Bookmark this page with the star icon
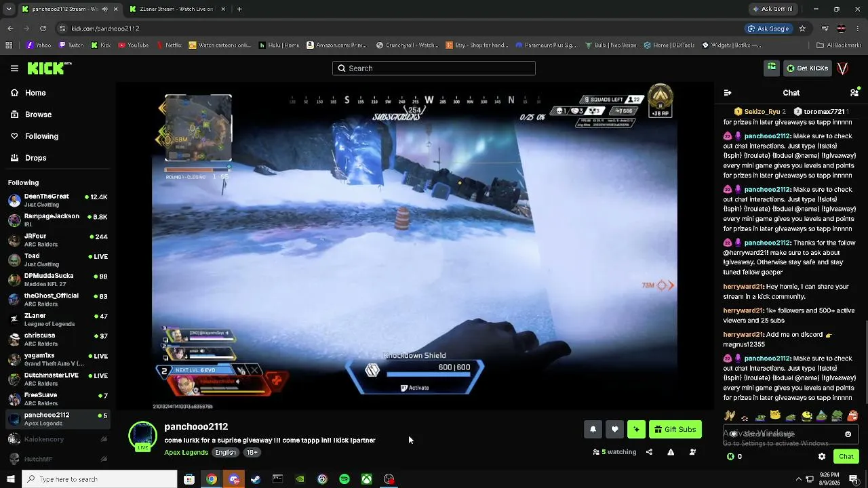868x488 pixels. coord(802,28)
